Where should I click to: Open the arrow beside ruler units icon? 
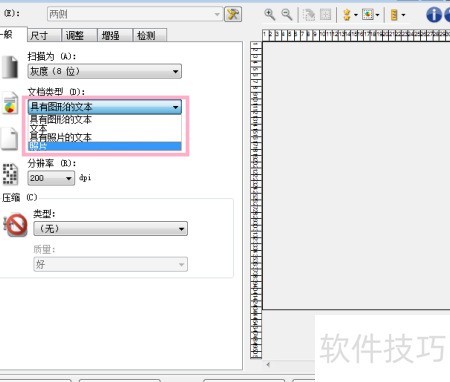pos(403,15)
